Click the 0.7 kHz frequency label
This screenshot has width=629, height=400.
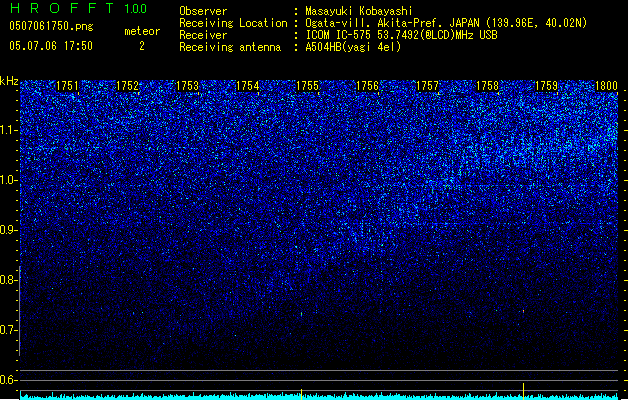(x=8, y=330)
